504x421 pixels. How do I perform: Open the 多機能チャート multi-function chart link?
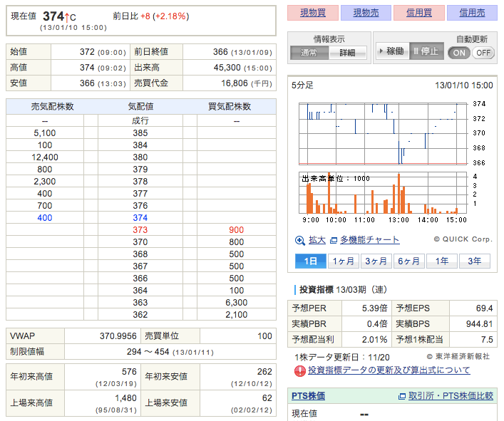[x=370, y=240]
